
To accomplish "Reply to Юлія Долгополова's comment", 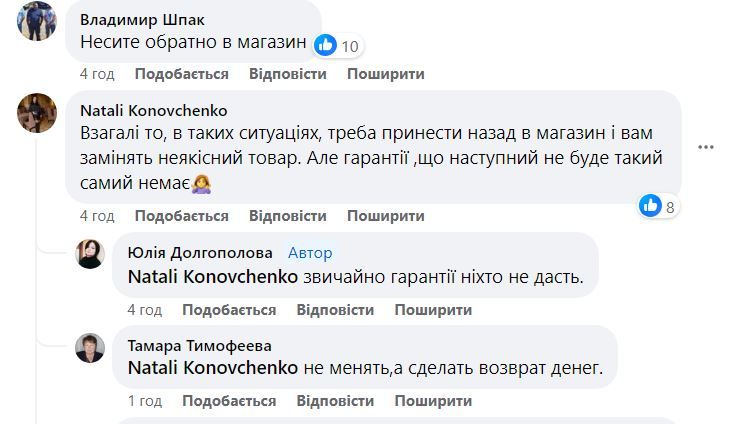I will (335, 310).
